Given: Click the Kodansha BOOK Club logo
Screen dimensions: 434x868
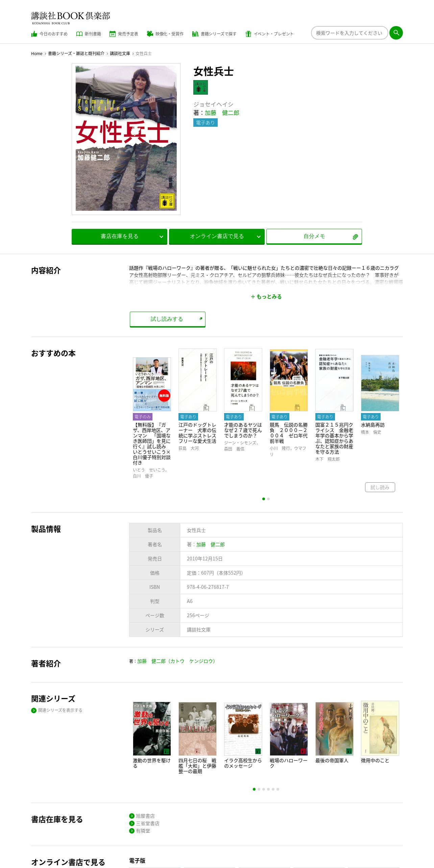Looking at the screenshot, I should (71, 18).
